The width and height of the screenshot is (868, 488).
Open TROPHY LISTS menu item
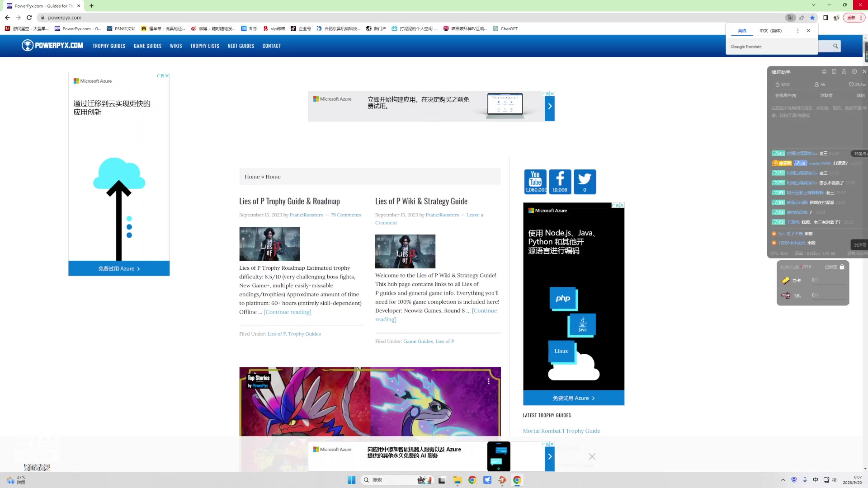coord(204,46)
